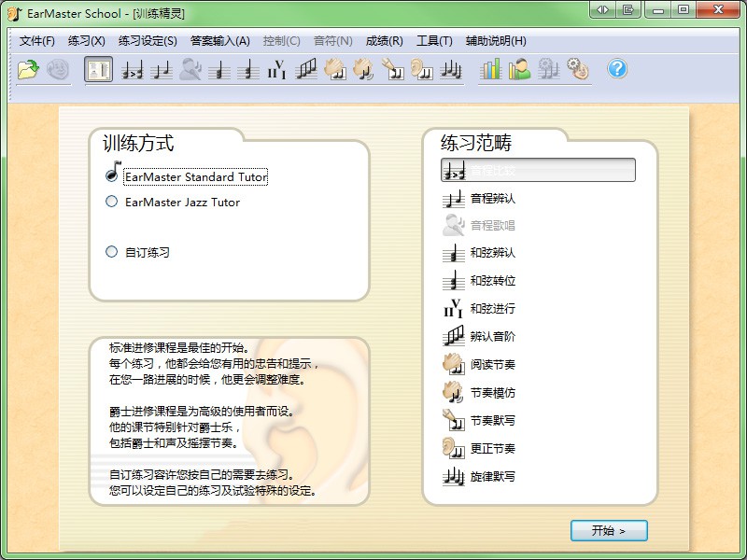Select the Training Wizard toolbar icon
The width and height of the screenshot is (747, 560).
tap(99, 69)
